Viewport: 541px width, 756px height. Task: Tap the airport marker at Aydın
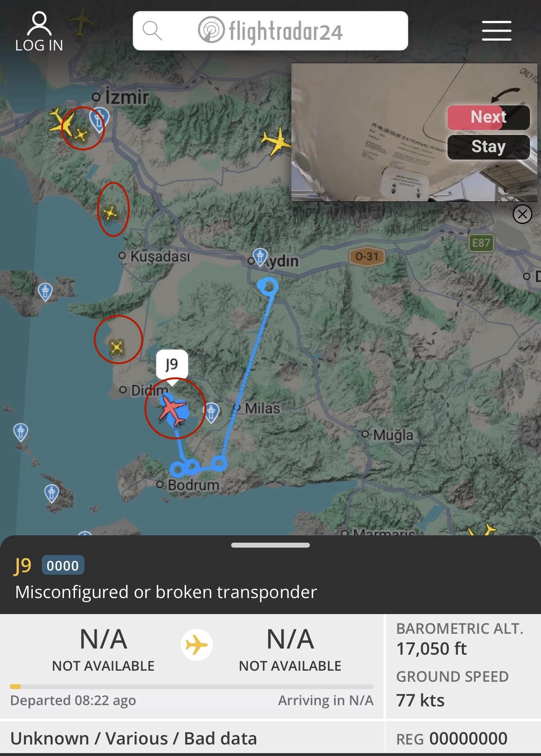point(260,257)
